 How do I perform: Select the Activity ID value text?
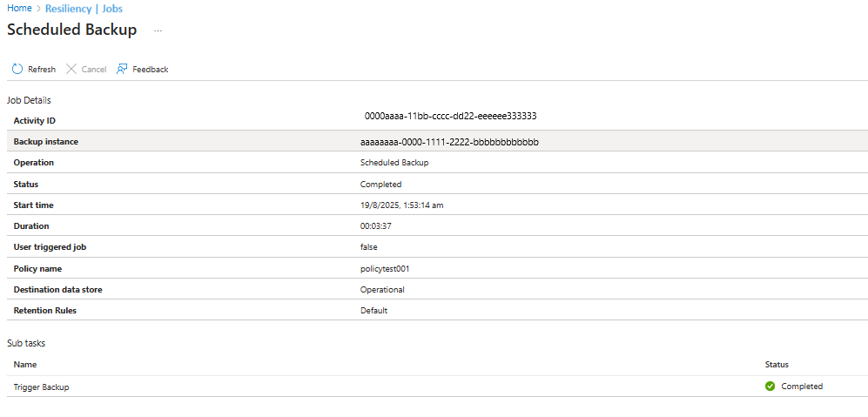point(451,117)
